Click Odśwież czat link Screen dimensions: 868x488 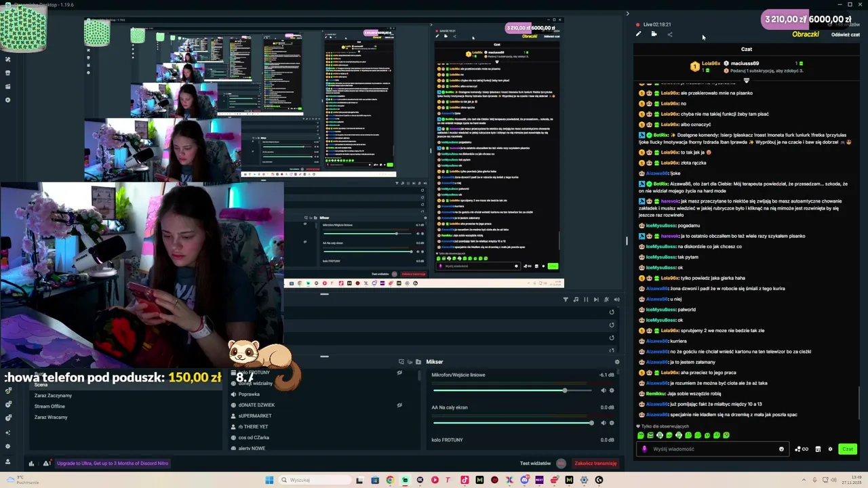click(845, 35)
